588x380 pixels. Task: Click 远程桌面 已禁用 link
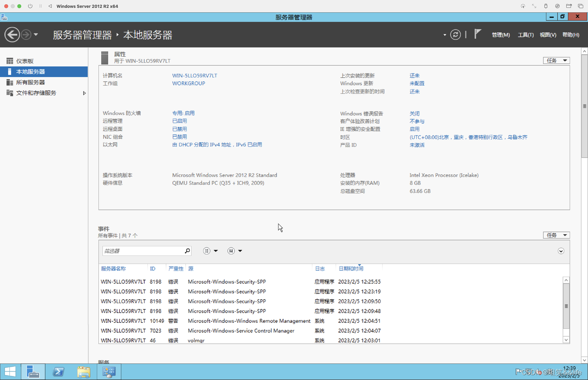point(179,129)
